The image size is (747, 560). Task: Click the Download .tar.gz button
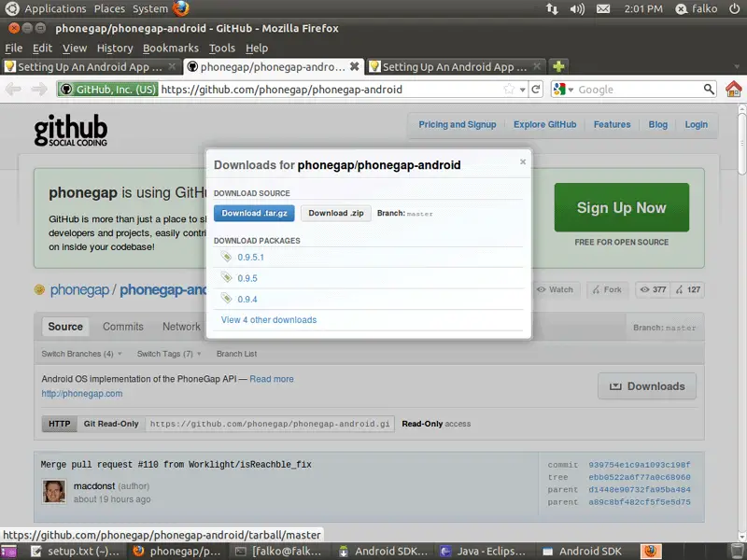254,214
